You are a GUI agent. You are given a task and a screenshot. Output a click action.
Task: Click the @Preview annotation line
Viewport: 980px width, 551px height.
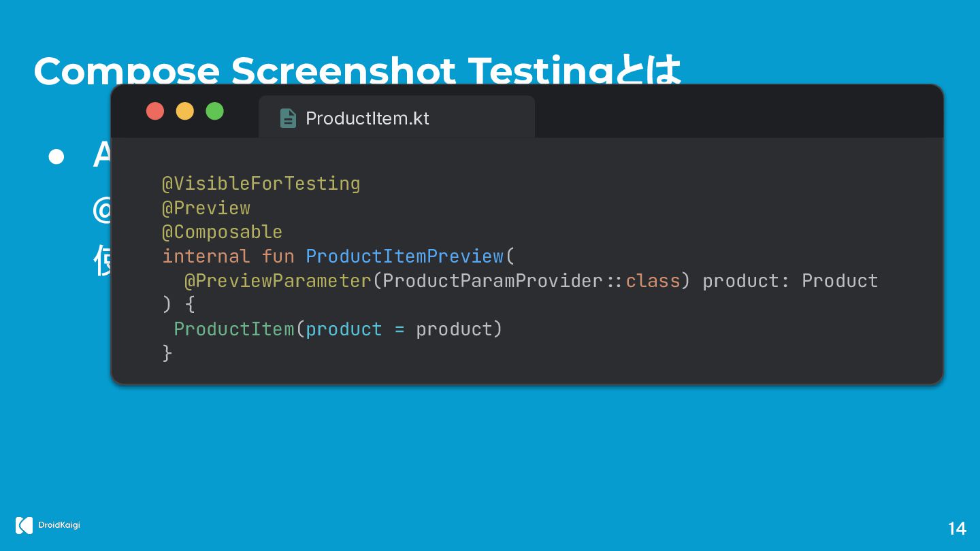click(x=206, y=208)
